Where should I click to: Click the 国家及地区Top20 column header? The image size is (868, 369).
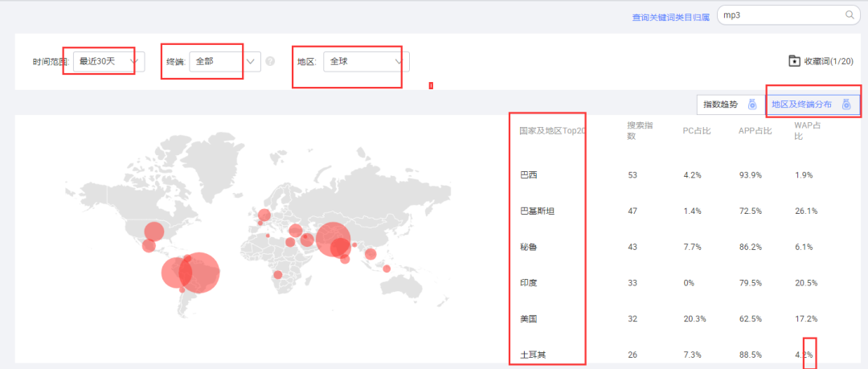552,131
